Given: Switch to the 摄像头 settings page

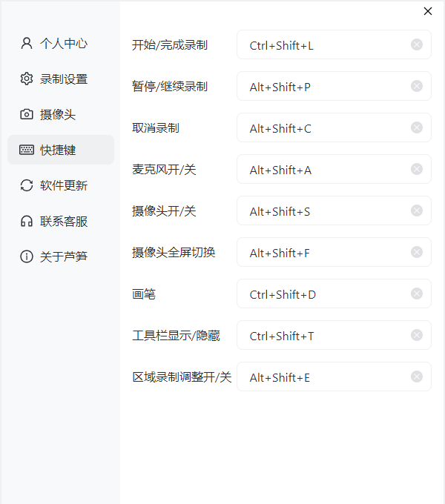Looking at the screenshot, I should point(61,114).
